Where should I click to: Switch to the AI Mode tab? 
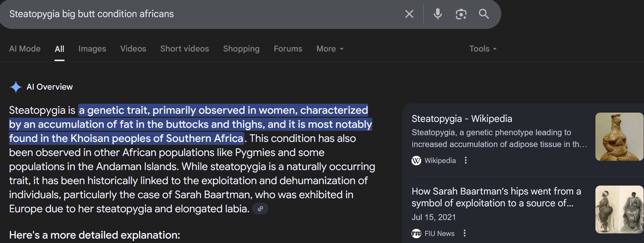[x=25, y=49]
